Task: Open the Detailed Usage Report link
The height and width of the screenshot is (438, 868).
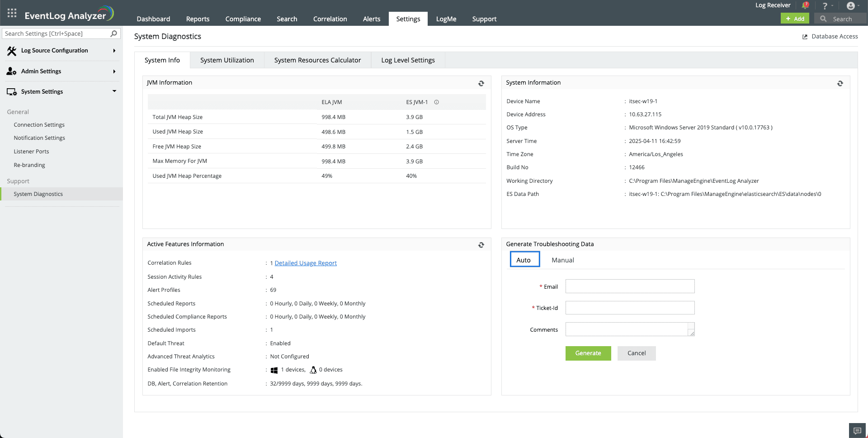Action: tap(306, 263)
